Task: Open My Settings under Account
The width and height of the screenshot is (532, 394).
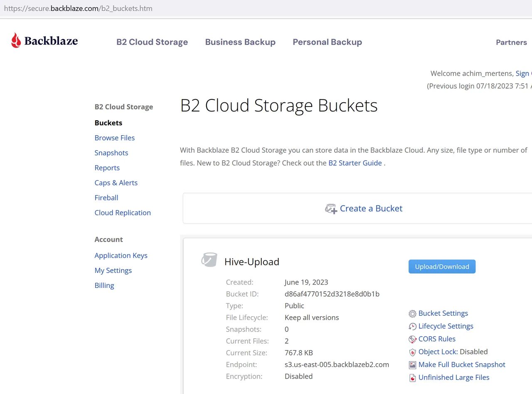Action: click(113, 270)
